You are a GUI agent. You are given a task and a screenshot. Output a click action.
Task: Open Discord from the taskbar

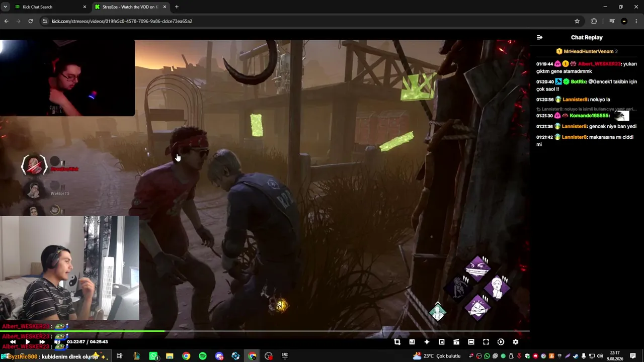(219, 356)
